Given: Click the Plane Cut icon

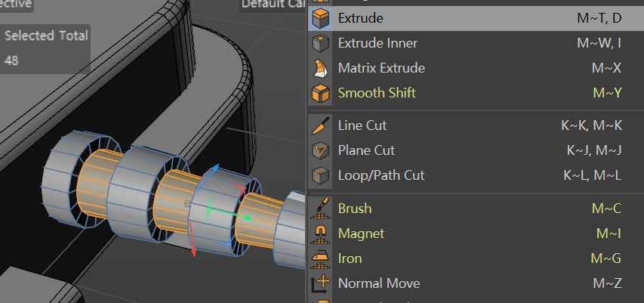Looking at the screenshot, I should click(320, 150).
